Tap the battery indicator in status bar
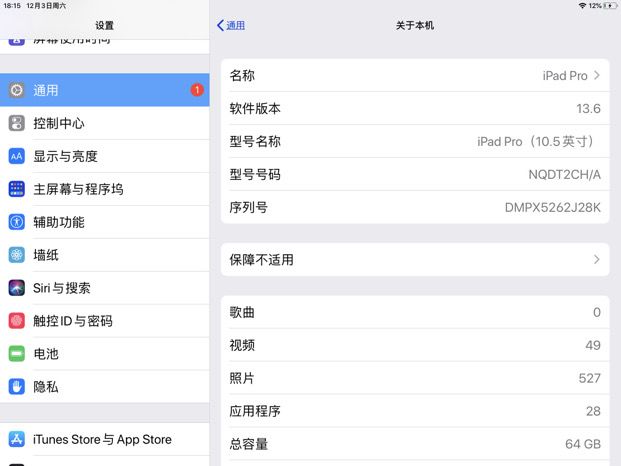This screenshot has width=621, height=466. [x=610, y=6]
